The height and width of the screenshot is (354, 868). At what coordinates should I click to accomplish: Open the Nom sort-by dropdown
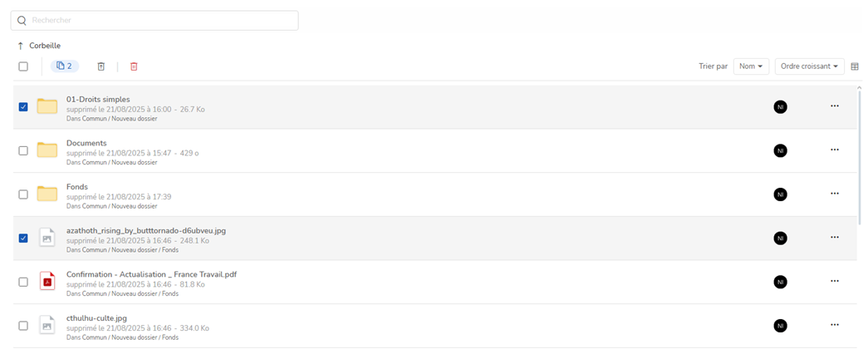coord(751,66)
